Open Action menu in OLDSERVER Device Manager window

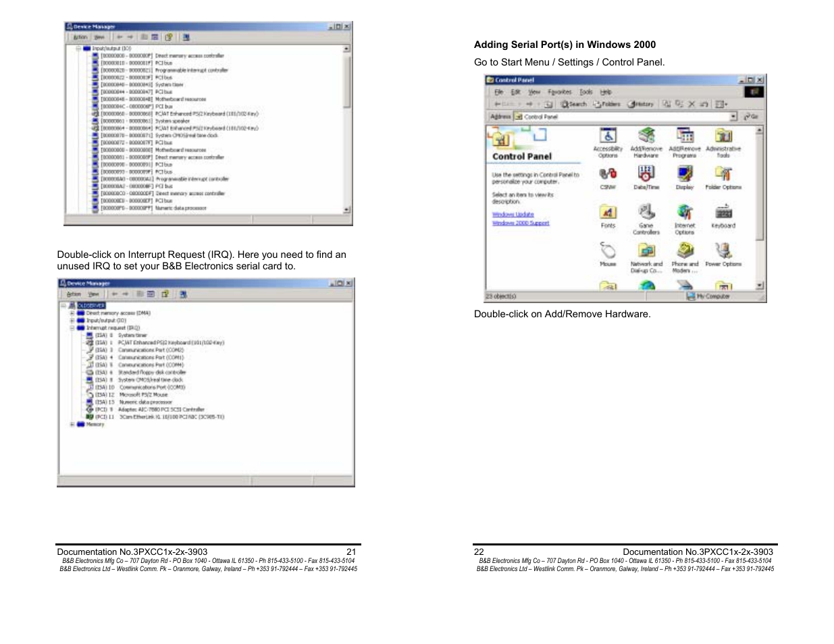(x=74, y=294)
